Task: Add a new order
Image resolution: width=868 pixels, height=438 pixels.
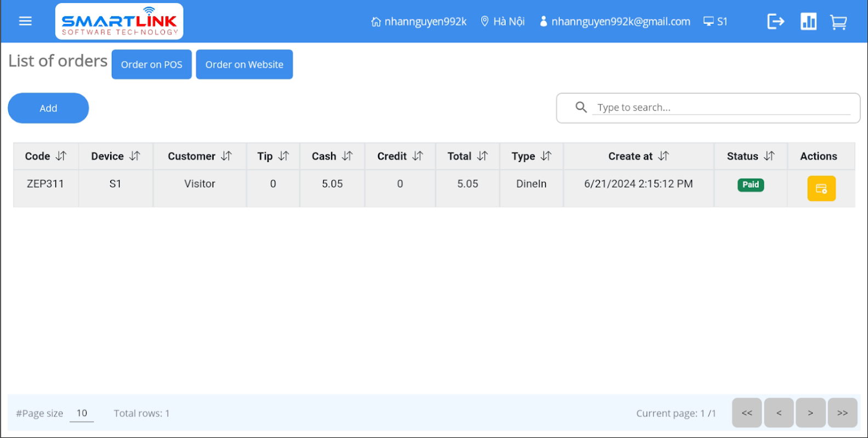Action: [x=48, y=108]
